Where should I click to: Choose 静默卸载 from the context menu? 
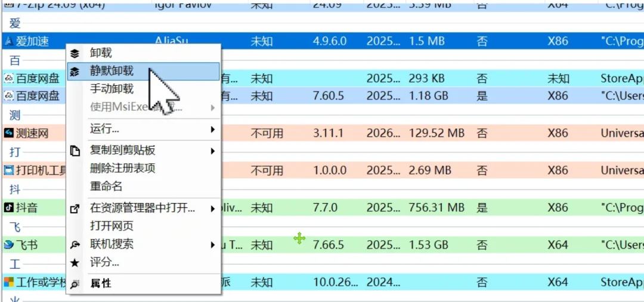[112, 71]
